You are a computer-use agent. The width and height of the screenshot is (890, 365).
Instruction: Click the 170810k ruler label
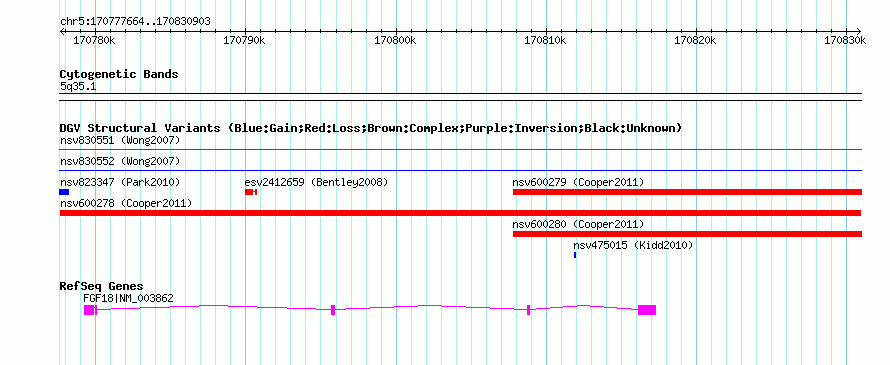[x=545, y=40]
